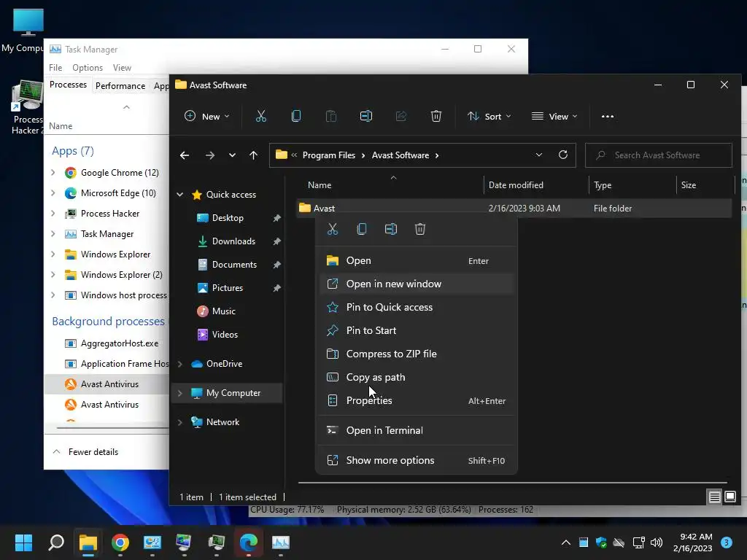Switch to Performance tab in Task Manager
Image resolution: width=747 pixels, height=560 pixels.
pyautogui.click(x=120, y=86)
